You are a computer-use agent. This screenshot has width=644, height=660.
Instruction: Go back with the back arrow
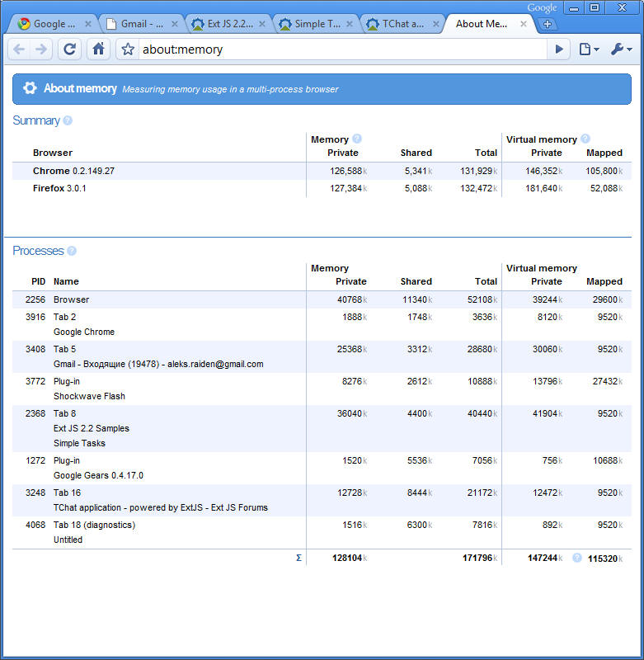tap(19, 49)
